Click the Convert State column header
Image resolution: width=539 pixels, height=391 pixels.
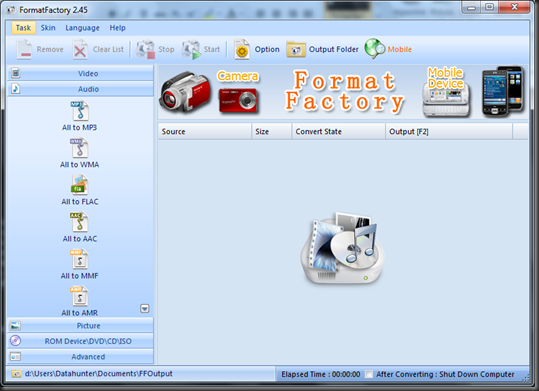click(339, 131)
